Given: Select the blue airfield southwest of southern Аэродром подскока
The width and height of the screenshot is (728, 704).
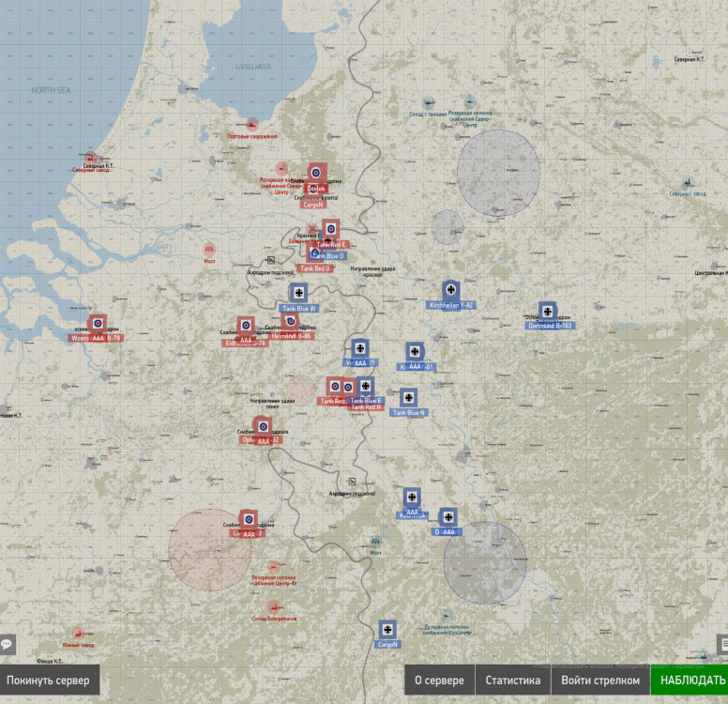Looking at the screenshot, I should click(x=412, y=497).
